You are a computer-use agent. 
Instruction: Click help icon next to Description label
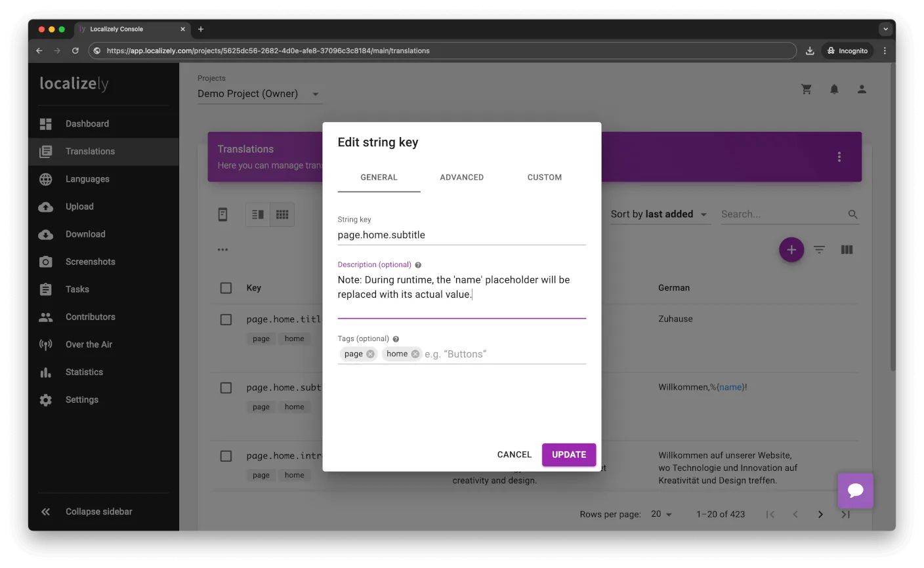[x=418, y=265]
